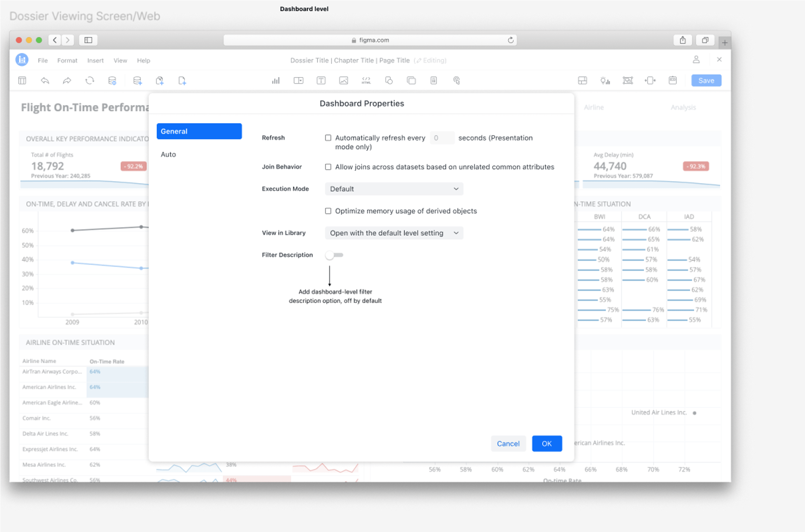The height and width of the screenshot is (532, 805).
Task: Enable optimize memory usage of derived objects
Action: click(328, 211)
